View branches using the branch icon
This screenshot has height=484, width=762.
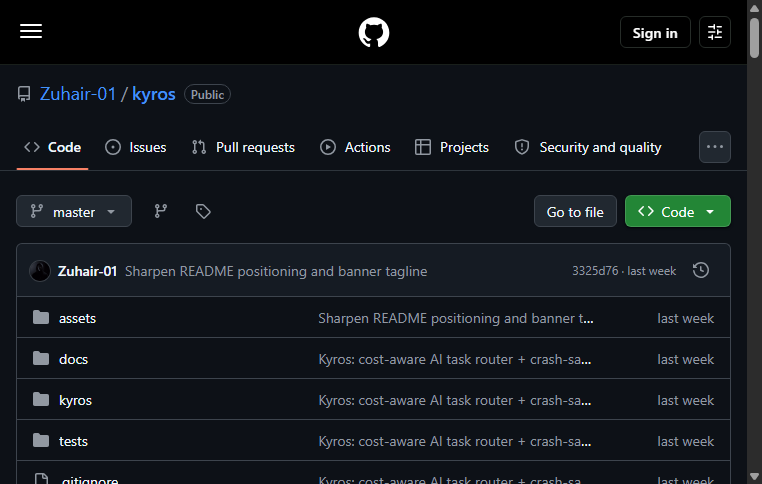pos(161,211)
